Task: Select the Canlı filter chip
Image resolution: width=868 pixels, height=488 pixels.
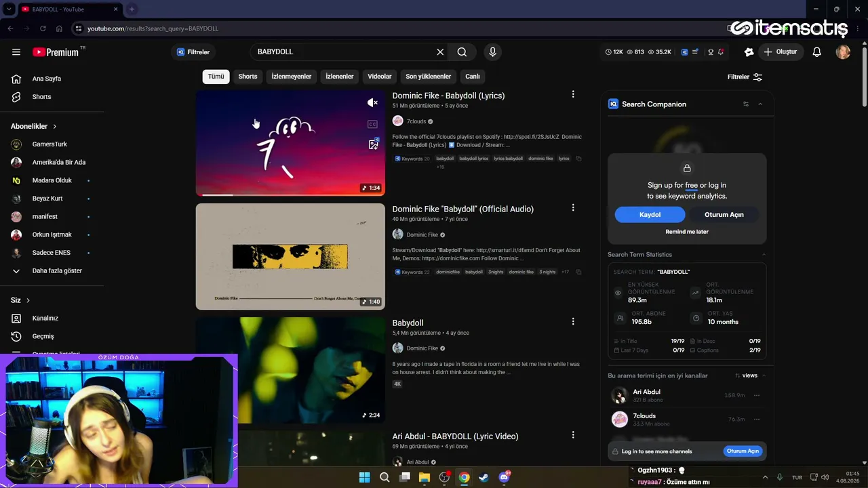Action: coord(473,77)
